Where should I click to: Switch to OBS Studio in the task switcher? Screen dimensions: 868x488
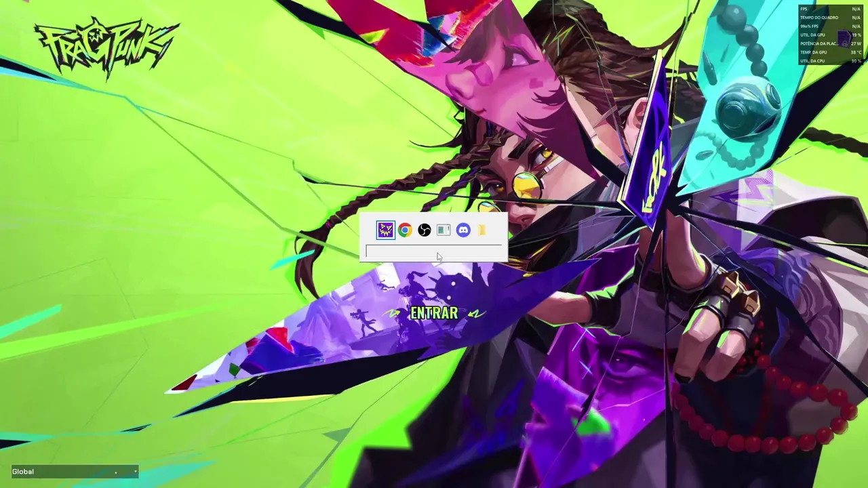424,230
